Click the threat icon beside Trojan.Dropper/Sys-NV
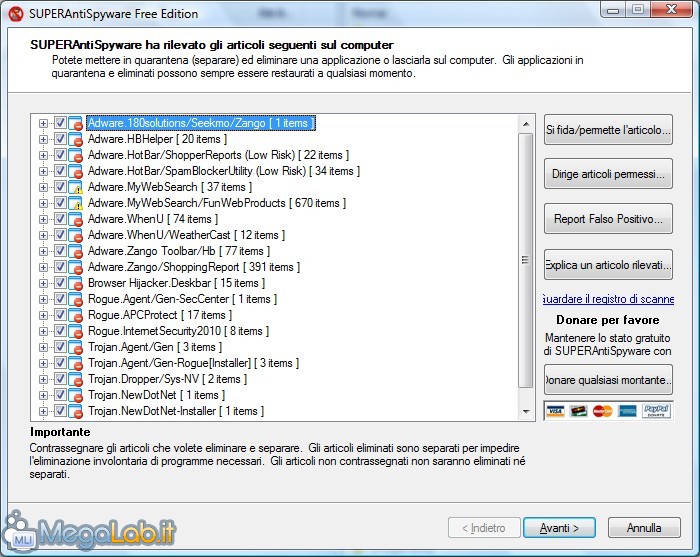 click(75, 380)
